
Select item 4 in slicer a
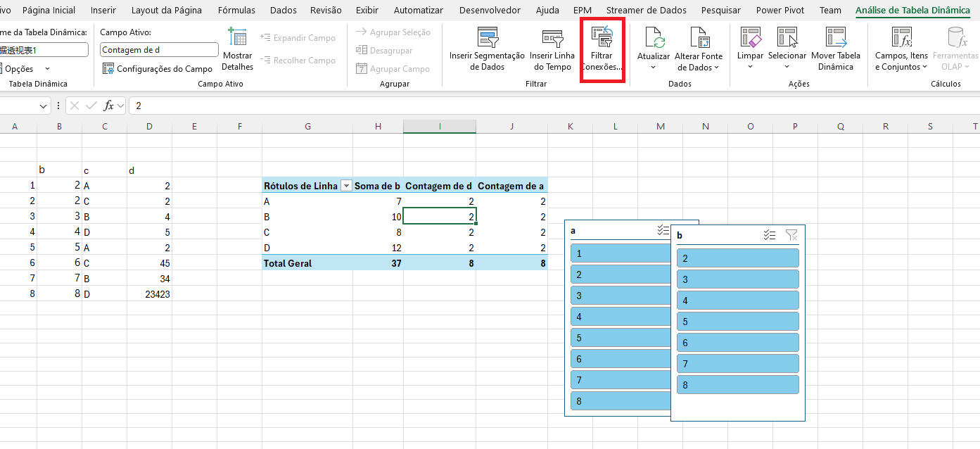point(620,317)
